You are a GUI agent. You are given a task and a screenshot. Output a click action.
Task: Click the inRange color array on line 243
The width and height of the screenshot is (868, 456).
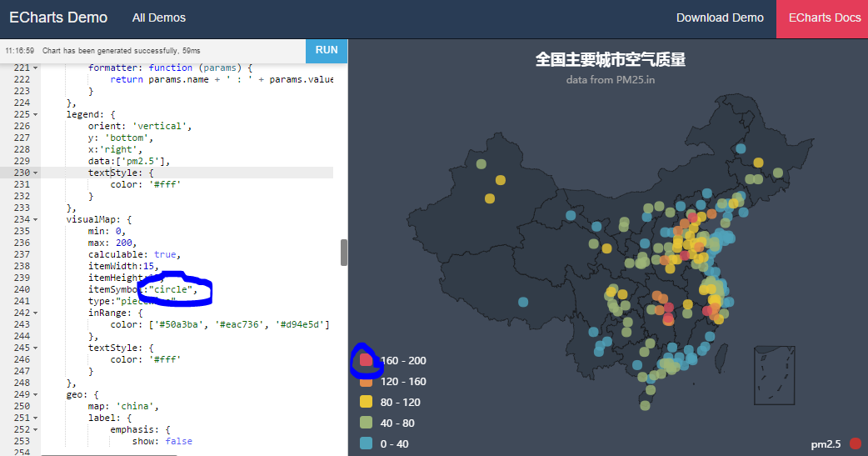tap(220, 324)
